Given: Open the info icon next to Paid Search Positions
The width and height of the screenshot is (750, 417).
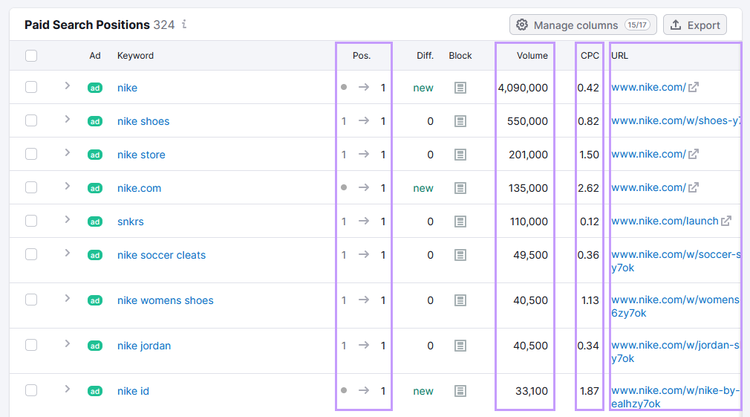Looking at the screenshot, I should tap(184, 24).
